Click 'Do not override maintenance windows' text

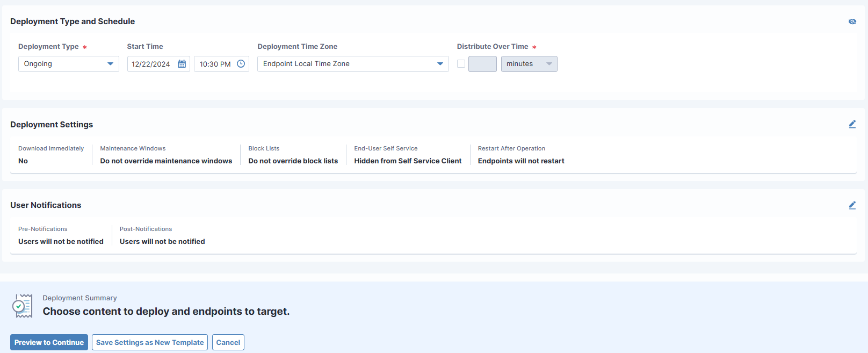point(166,161)
